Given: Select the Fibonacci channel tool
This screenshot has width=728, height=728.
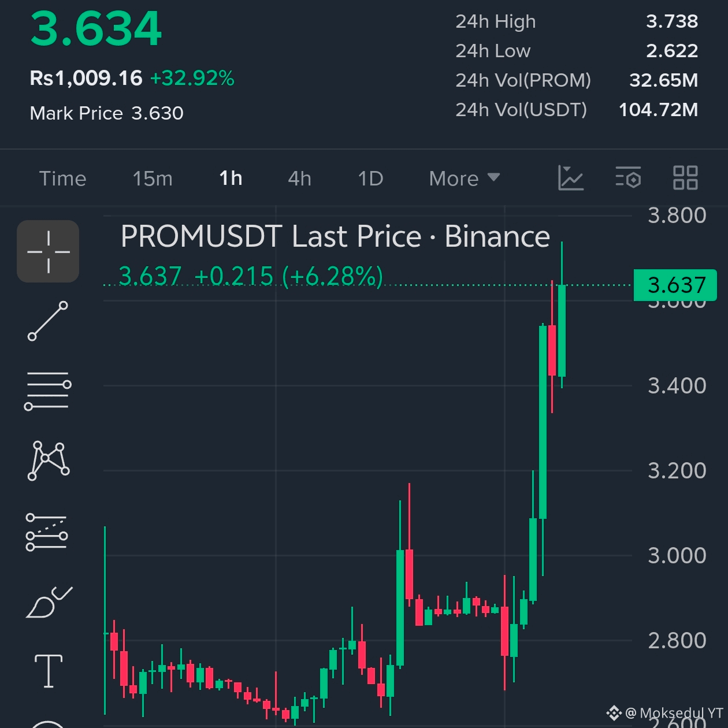Looking at the screenshot, I should point(47,532).
